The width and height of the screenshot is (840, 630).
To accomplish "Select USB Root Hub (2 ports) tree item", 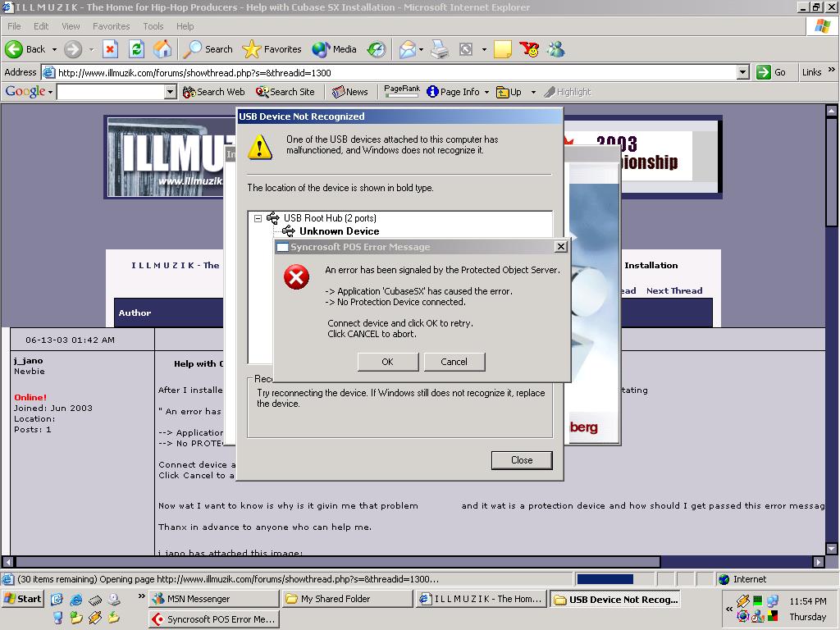I will pos(330,218).
